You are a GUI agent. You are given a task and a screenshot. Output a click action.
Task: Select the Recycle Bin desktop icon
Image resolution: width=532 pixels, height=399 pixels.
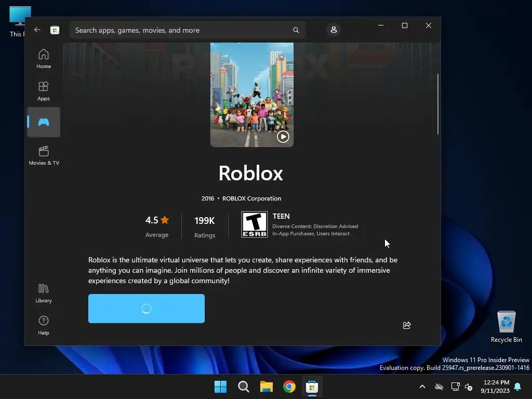(x=506, y=327)
